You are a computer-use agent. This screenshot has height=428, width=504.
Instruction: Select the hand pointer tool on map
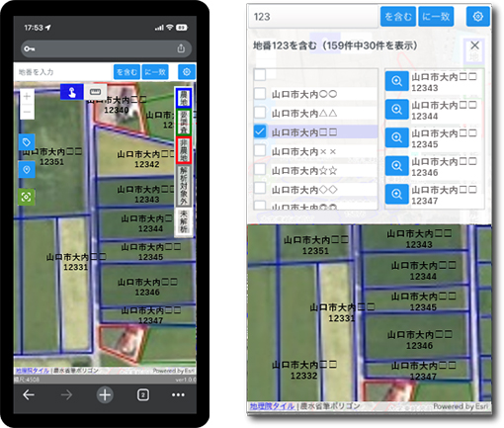[x=71, y=92]
